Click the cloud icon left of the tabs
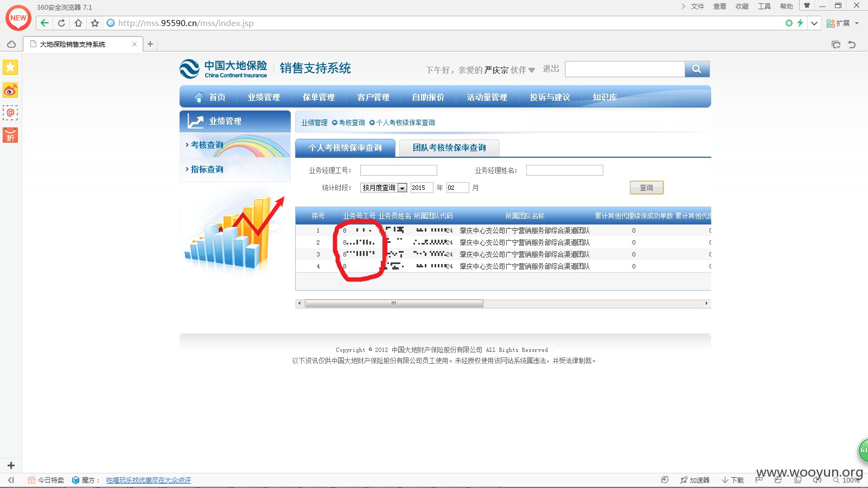The width and height of the screenshot is (868, 488). pos(11,44)
